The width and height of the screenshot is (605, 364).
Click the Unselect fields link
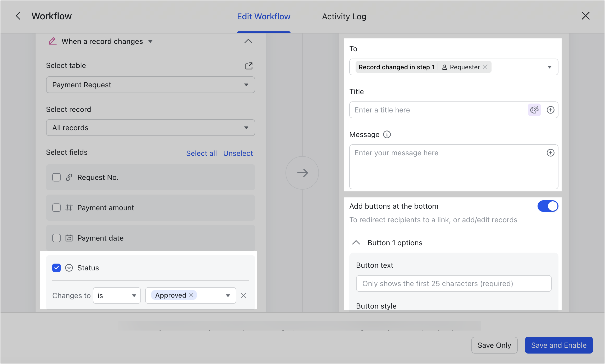click(x=238, y=153)
